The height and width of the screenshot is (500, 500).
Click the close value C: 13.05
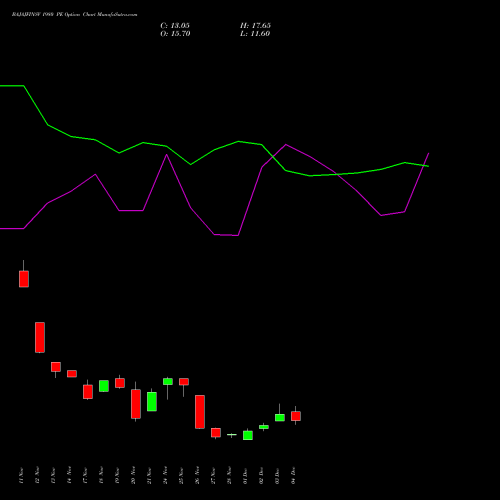click(x=175, y=26)
